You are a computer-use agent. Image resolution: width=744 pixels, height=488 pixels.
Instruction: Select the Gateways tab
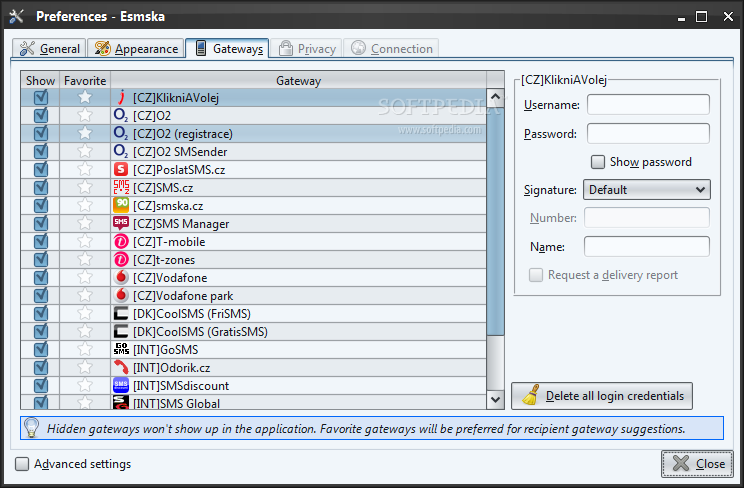[227, 48]
